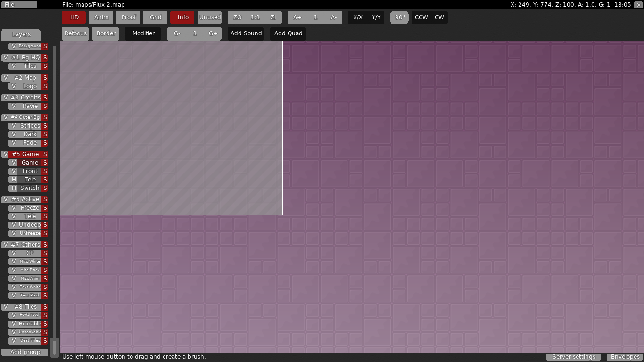Toggle HD detail display

coord(74,17)
